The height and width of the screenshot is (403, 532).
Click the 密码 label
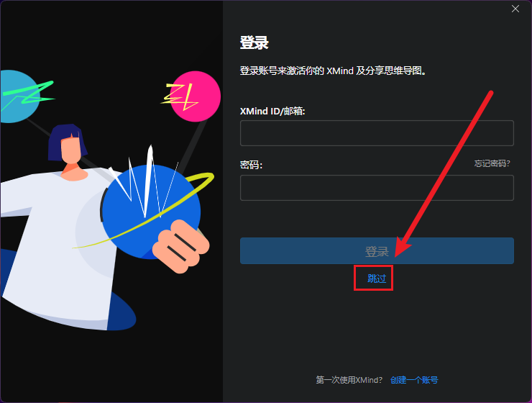[x=251, y=165]
